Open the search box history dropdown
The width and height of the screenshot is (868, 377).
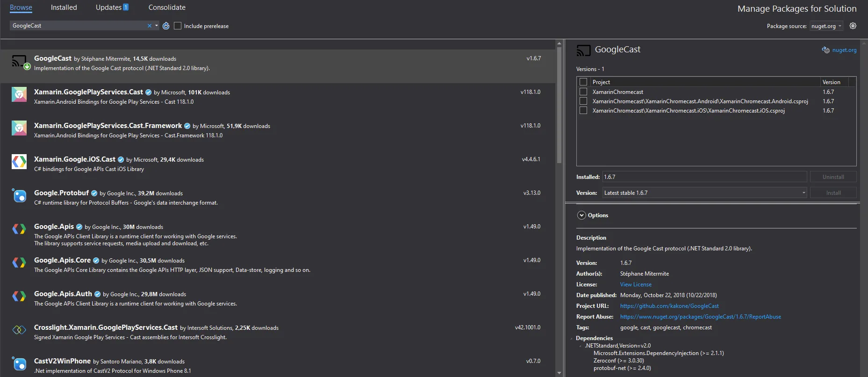[157, 26]
